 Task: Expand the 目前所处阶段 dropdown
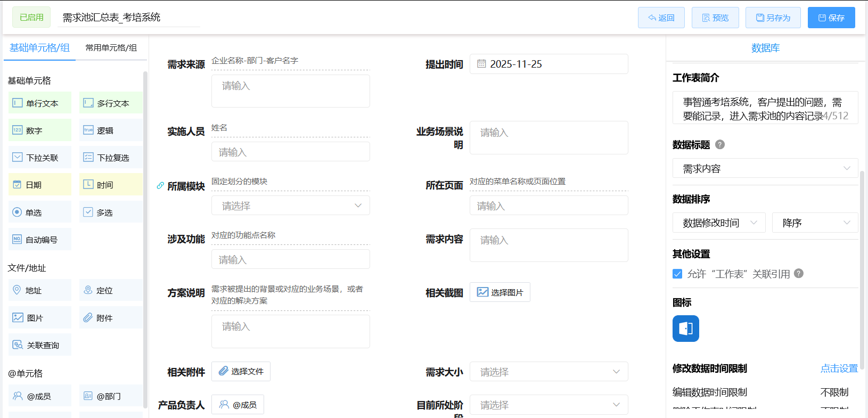point(549,405)
